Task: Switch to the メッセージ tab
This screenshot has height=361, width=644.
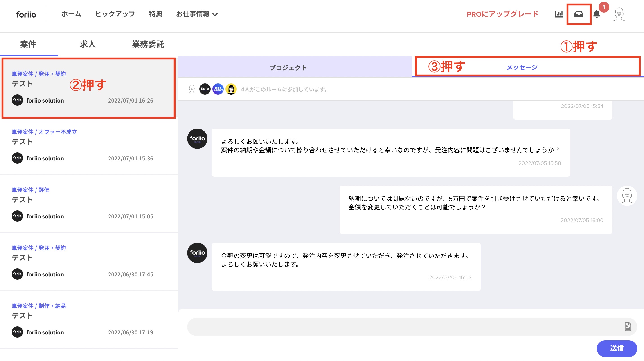Action: click(528, 67)
